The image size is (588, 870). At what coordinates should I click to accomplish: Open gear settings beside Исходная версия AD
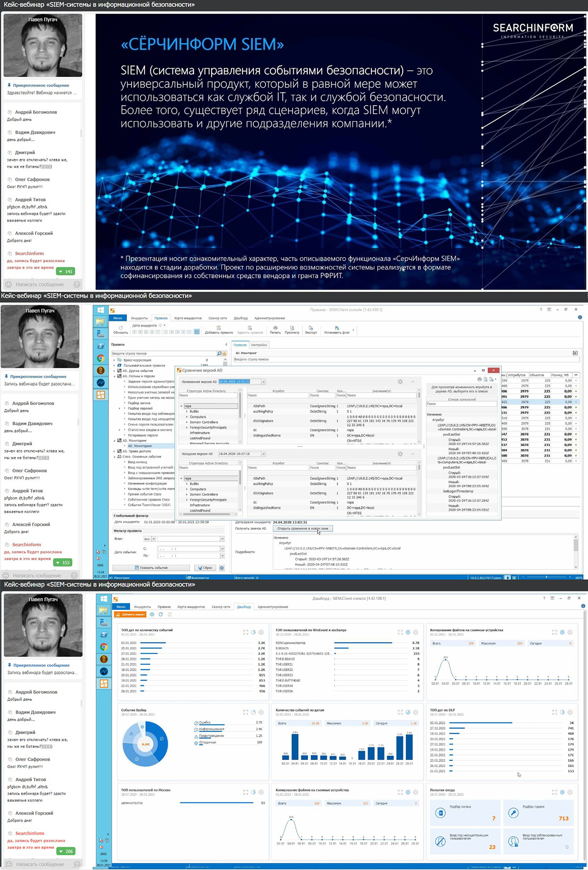(x=400, y=454)
